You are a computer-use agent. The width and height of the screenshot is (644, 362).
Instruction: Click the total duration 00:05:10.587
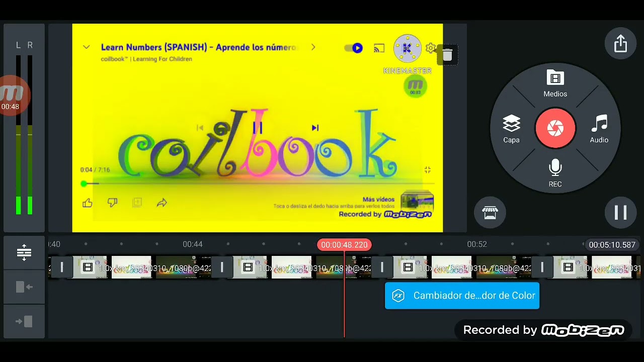612,245
